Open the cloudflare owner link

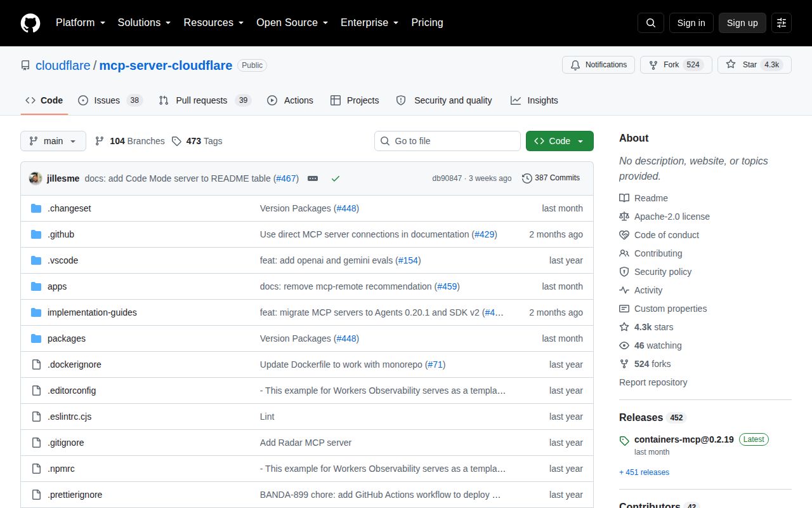click(63, 65)
